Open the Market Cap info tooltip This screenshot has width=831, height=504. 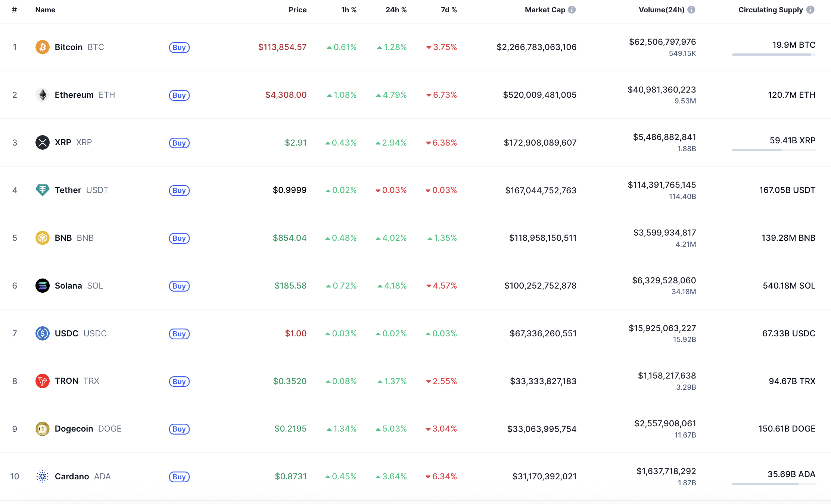click(x=572, y=10)
